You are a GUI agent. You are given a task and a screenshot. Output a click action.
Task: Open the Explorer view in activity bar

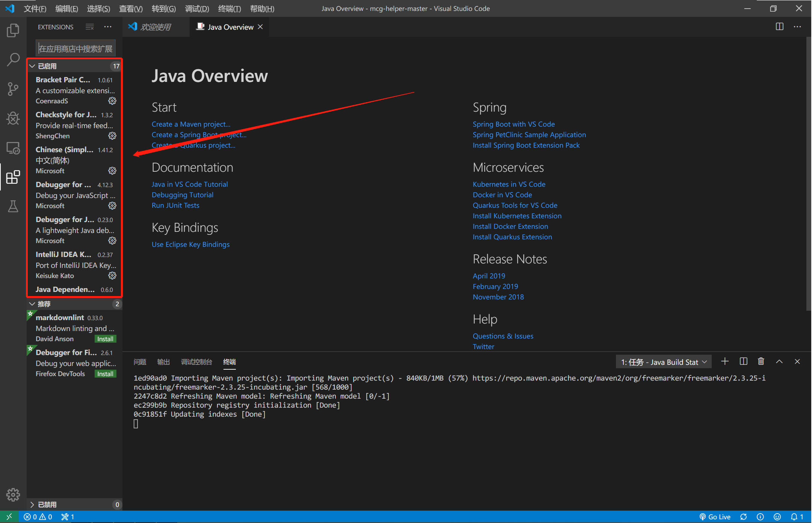[x=13, y=30]
